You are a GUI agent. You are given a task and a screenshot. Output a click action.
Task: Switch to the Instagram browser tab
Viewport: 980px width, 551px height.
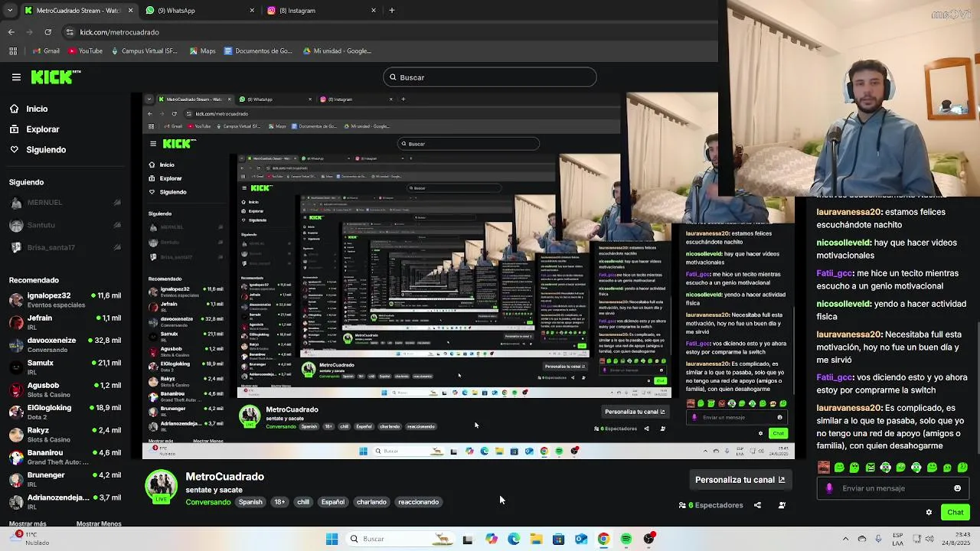click(322, 11)
